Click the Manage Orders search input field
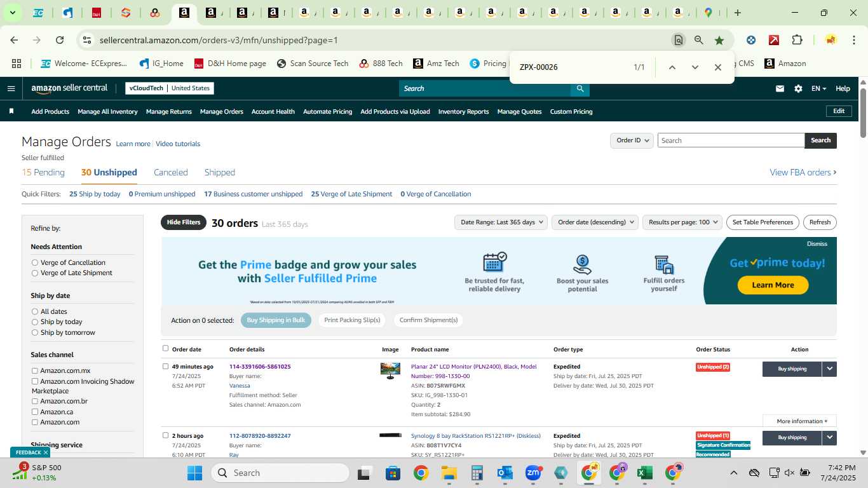Viewport: 868px width, 488px height. pos(731,140)
